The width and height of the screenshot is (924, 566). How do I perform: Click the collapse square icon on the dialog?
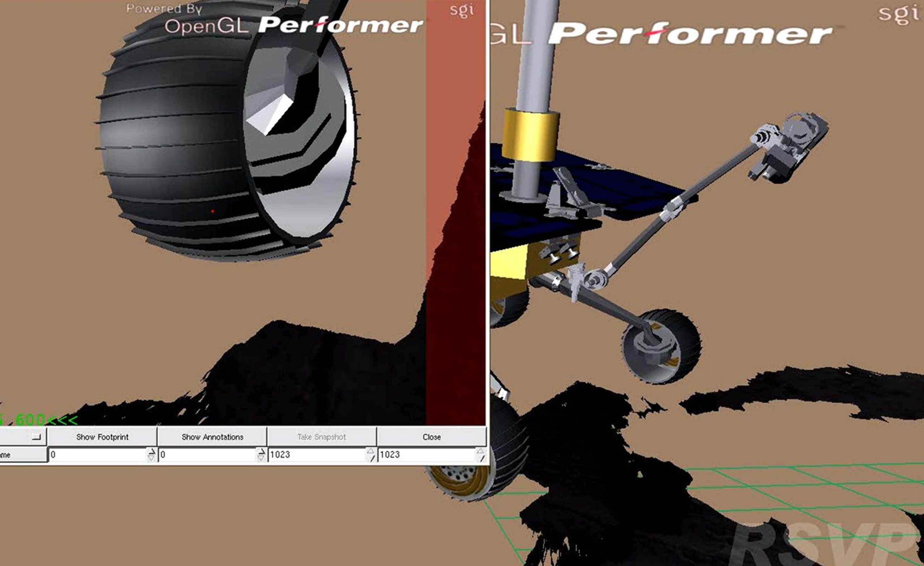(x=36, y=437)
